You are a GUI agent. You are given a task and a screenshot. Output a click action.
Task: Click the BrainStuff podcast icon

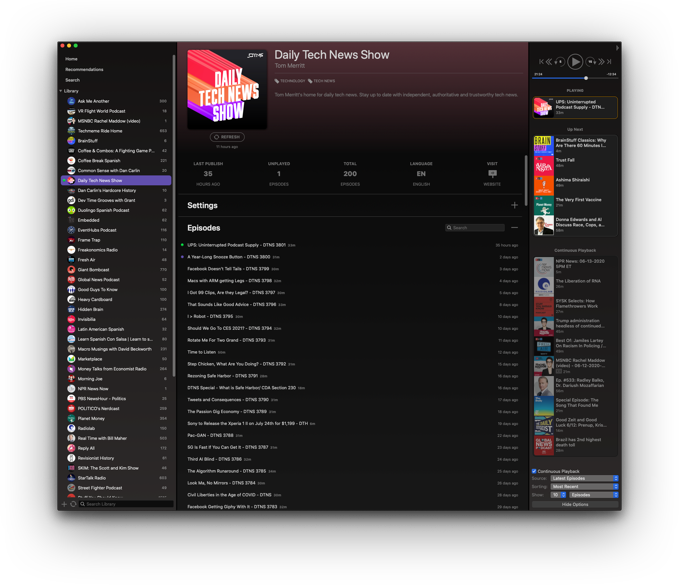pyautogui.click(x=71, y=141)
